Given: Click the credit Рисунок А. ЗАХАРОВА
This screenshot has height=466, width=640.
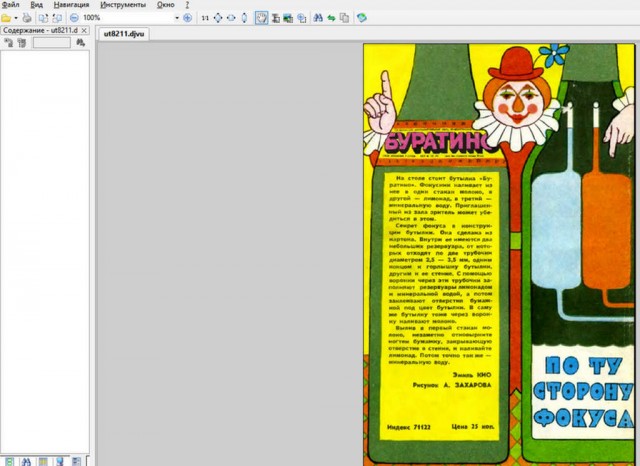Looking at the screenshot, I should pyautogui.click(x=452, y=385).
